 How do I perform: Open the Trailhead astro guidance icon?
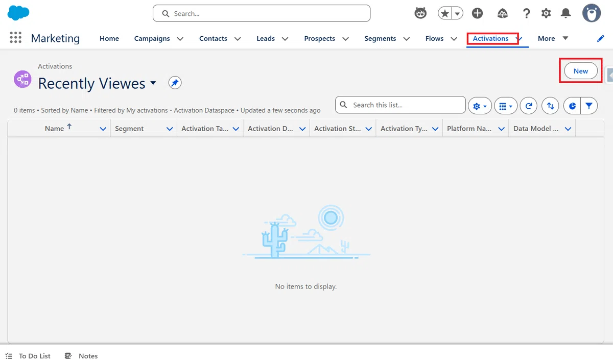(x=420, y=14)
